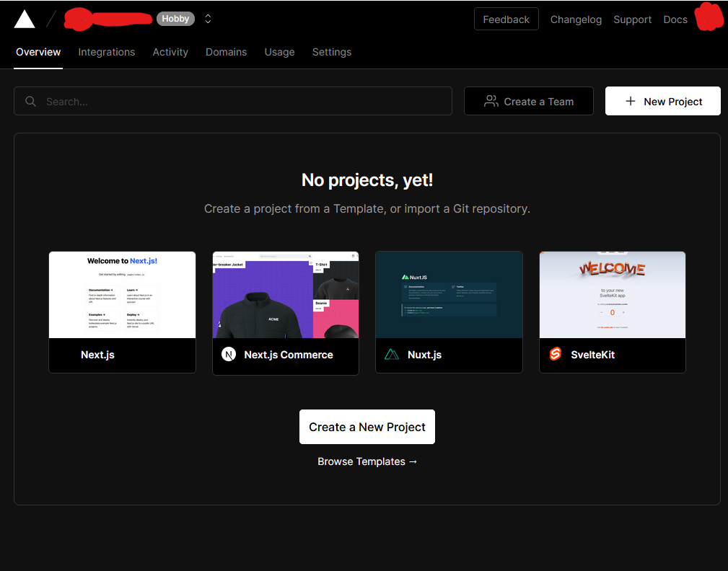
Task: Select the Overview tab
Action: (x=38, y=52)
